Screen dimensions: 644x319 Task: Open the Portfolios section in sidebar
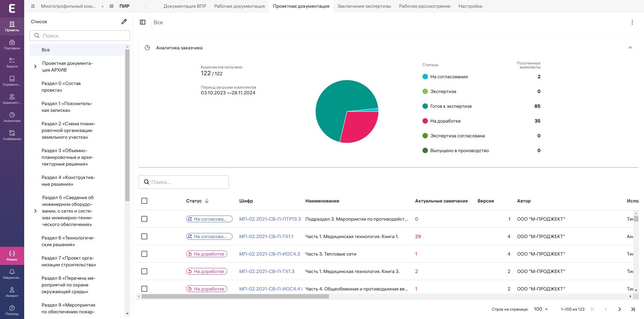click(x=12, y=44)
